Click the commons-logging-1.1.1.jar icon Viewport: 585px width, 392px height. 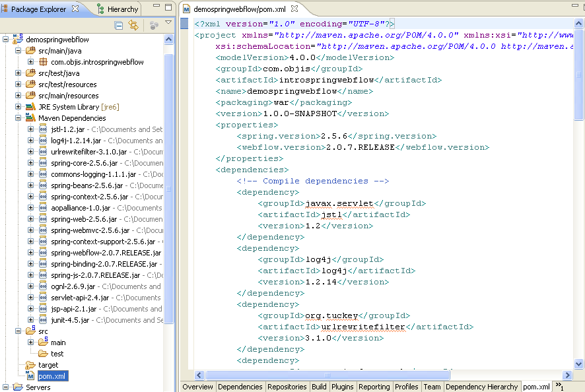(x=43, y=174)
